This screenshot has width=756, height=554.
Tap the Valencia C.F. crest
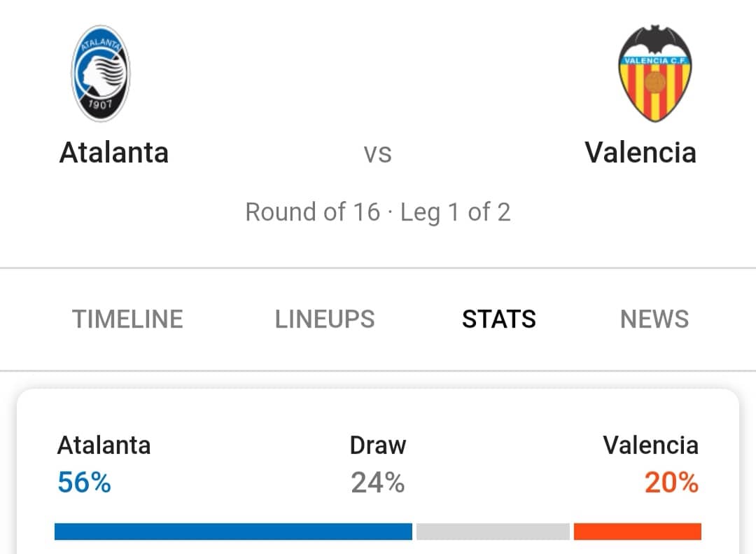[654, 74]
